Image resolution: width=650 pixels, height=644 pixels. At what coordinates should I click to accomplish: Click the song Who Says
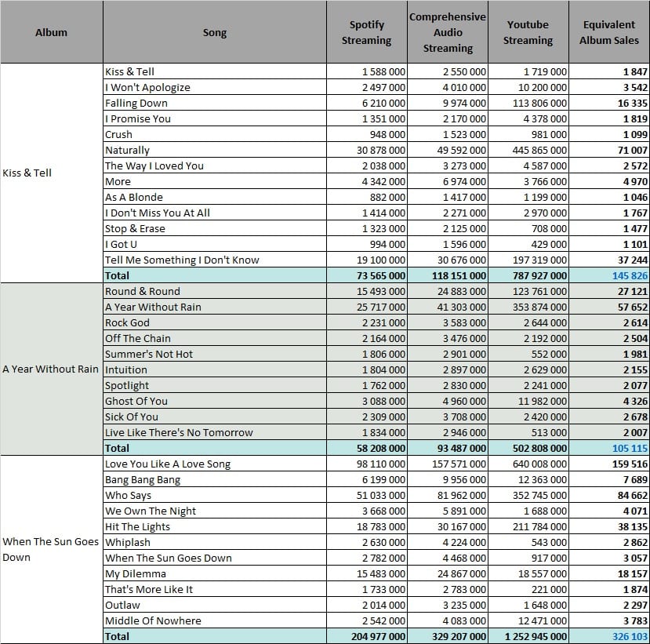pyautogui.click(x=215, y=495)
